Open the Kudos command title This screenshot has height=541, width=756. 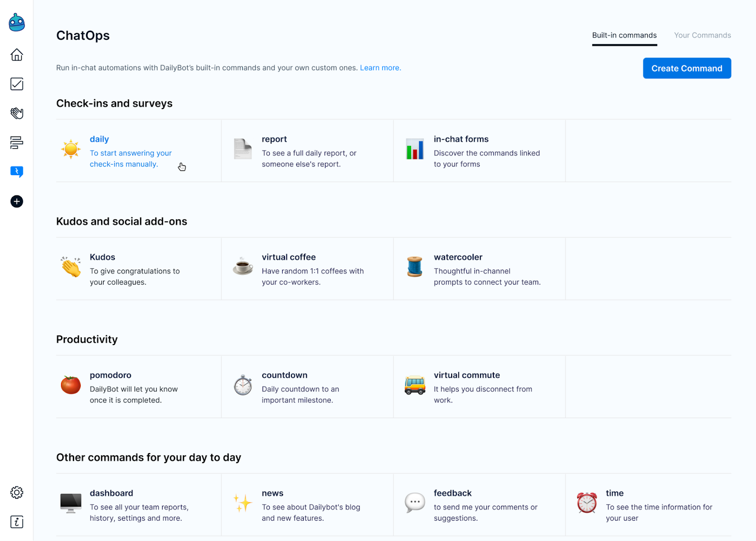coord(103,257)
